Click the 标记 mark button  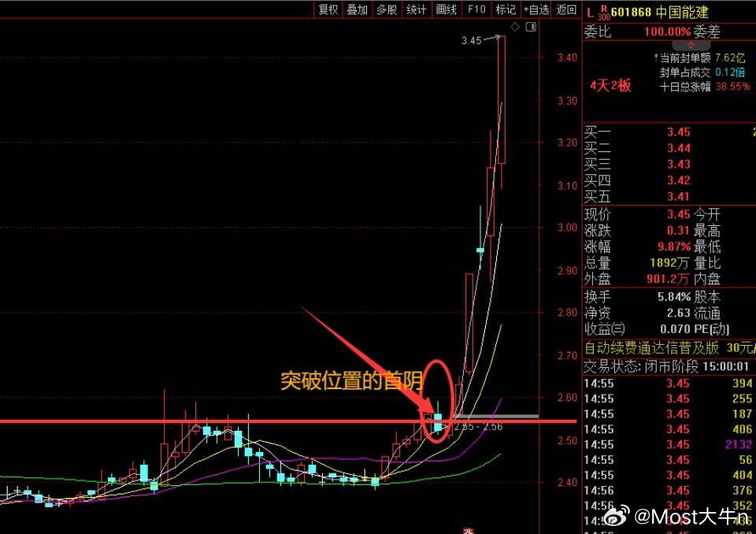tap(506, 9)
